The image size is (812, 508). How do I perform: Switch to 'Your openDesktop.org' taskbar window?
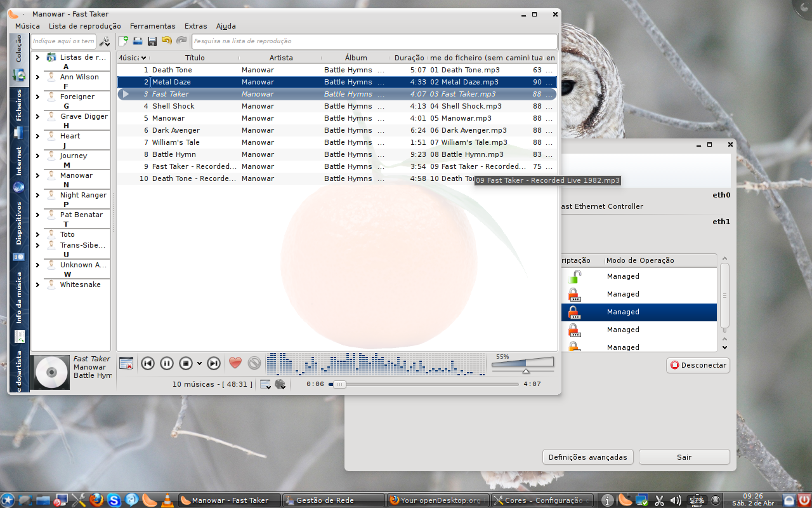(x=438, y=500)
